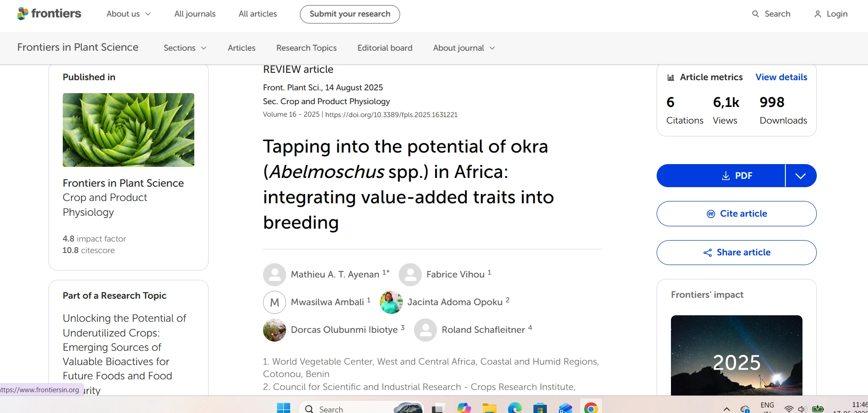Open Windows Start menu
The width and height of the screenshot is (868, 413).
pos(283,408)
